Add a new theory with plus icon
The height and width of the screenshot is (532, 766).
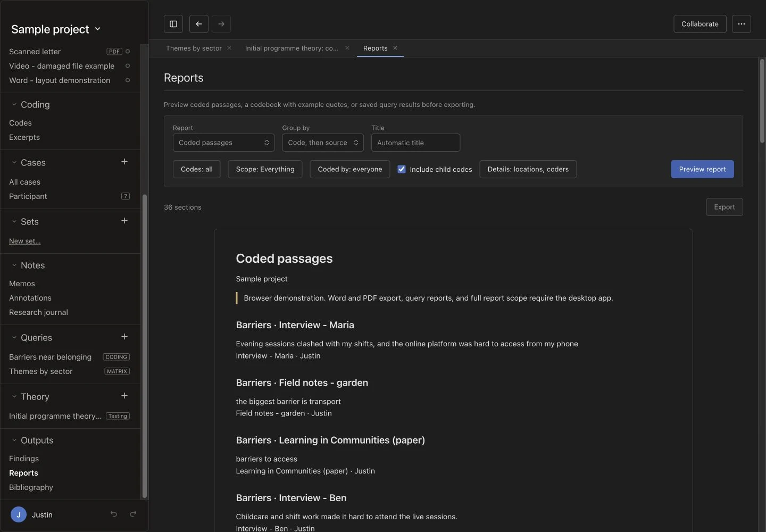point(124,396)
